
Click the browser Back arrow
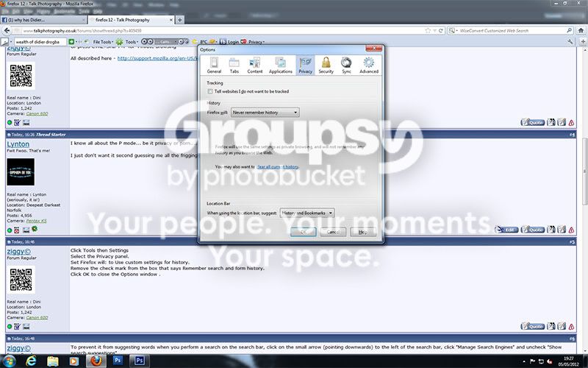pos(7,30)
